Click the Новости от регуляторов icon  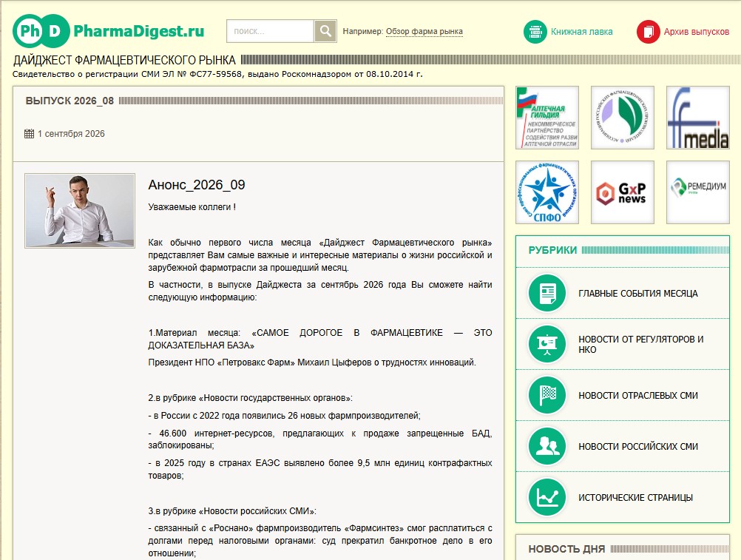547,344
